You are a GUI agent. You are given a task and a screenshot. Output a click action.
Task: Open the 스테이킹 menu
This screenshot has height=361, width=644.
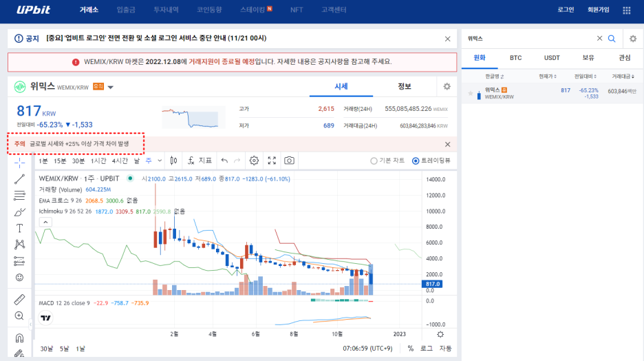(253, 10)
